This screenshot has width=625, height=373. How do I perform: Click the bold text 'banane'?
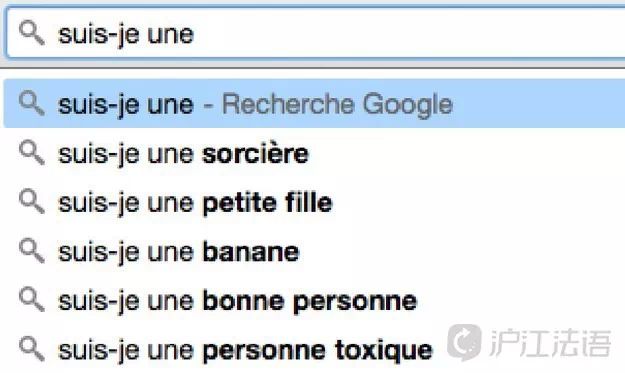tap(251, 252)
